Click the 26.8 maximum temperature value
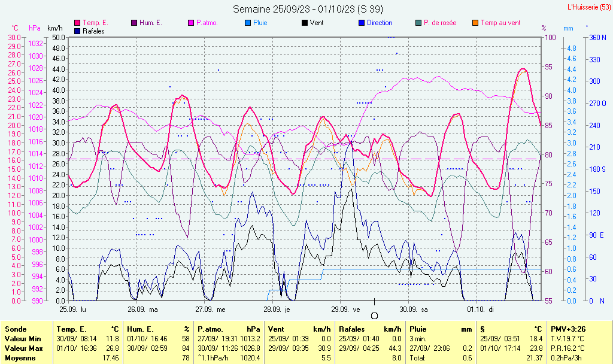The image size is (613, 364). coord(113,348)
